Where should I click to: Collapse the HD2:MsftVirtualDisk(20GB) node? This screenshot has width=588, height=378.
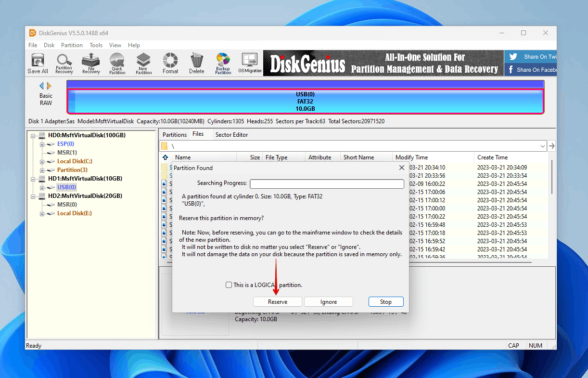33,196
